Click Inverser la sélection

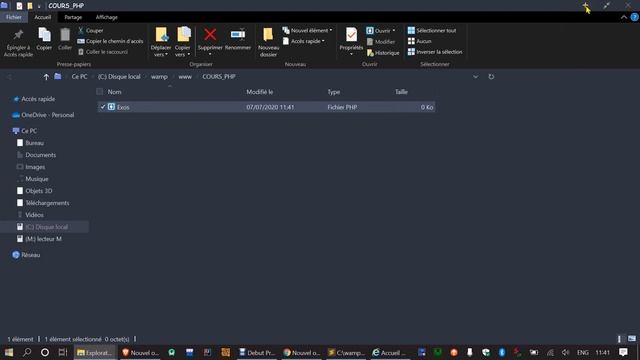click(x=435, y=52)
